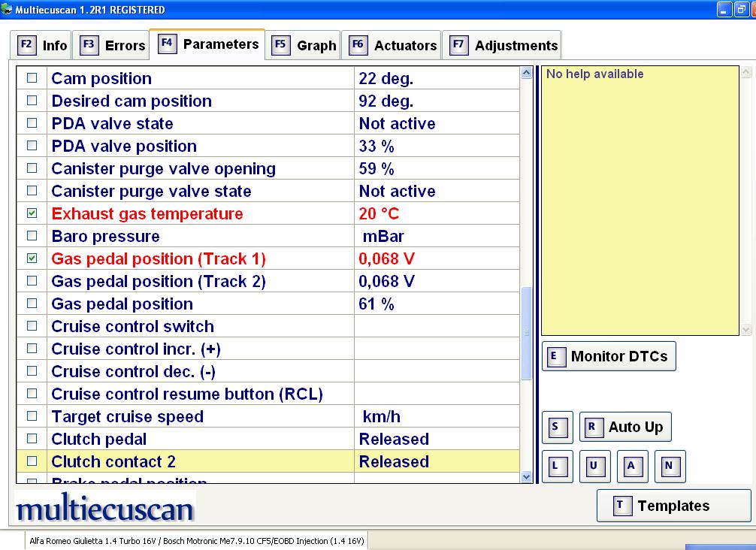Open the Adjustments tab
Screen dimensions: 756x550
503,46
